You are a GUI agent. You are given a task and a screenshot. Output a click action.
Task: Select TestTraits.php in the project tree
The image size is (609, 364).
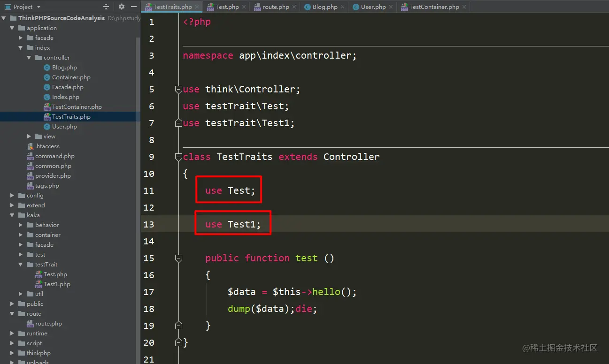pos(71,117)
